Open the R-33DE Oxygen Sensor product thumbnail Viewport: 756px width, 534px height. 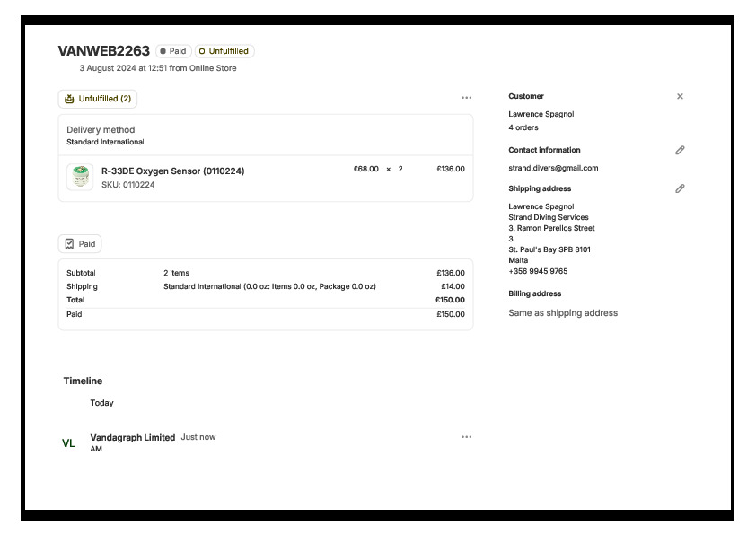coord(80,177)
